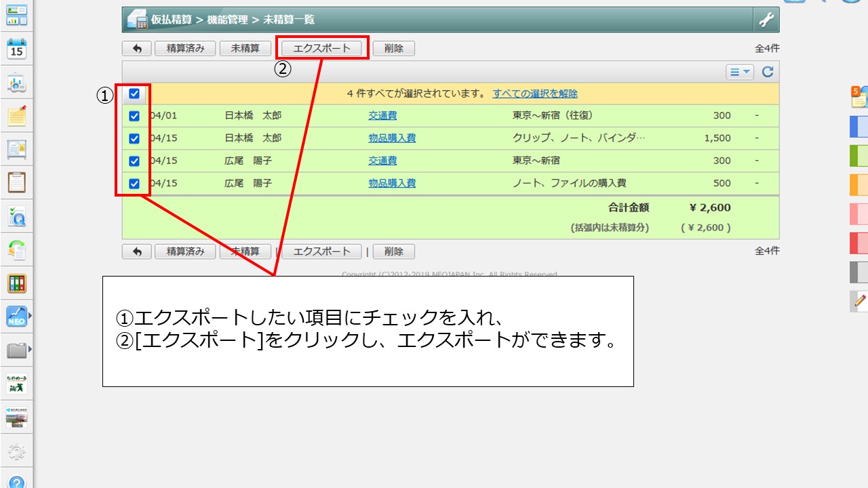This screenshot has height=488, width=868.
Task: Click the top エクスポート button
Action: pyautogui.click(x=322, y=48)
